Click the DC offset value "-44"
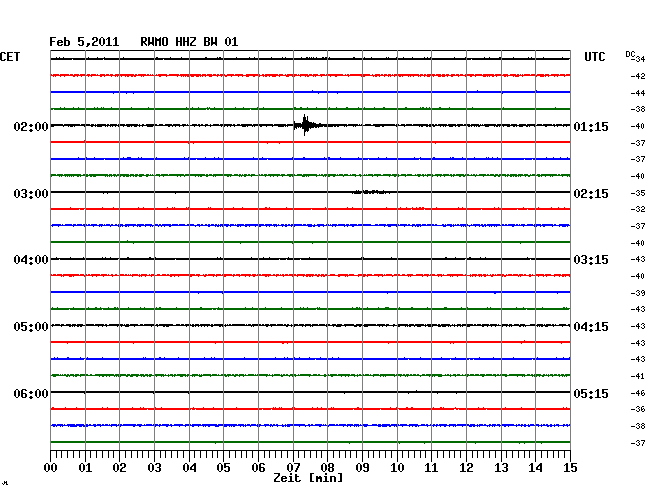650x494 pixels. point(638,93)
